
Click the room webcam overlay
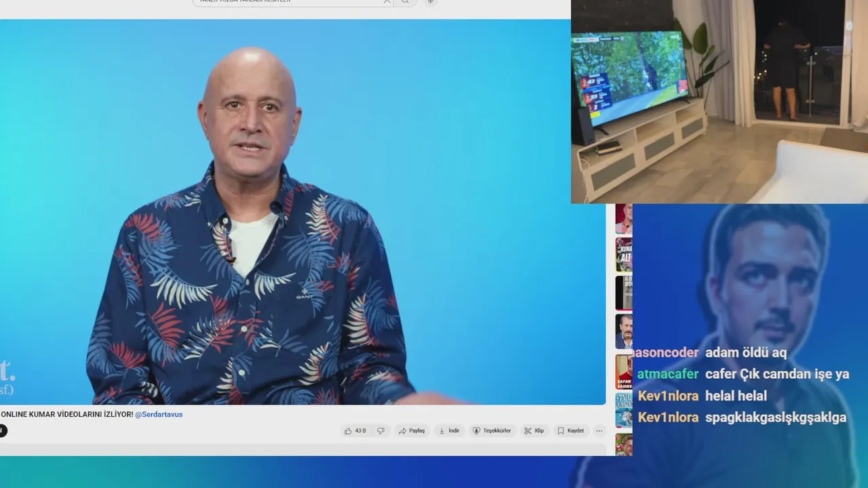click(x=719, y=102)
